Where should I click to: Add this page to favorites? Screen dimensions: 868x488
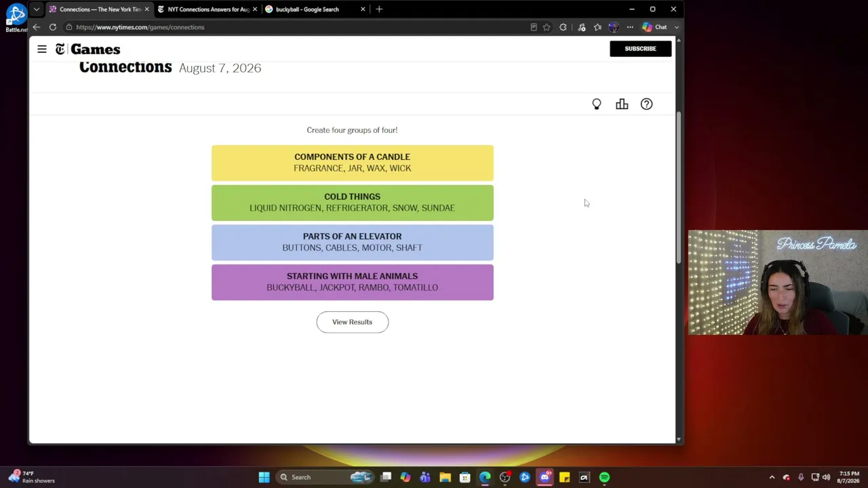pos(547,27)
